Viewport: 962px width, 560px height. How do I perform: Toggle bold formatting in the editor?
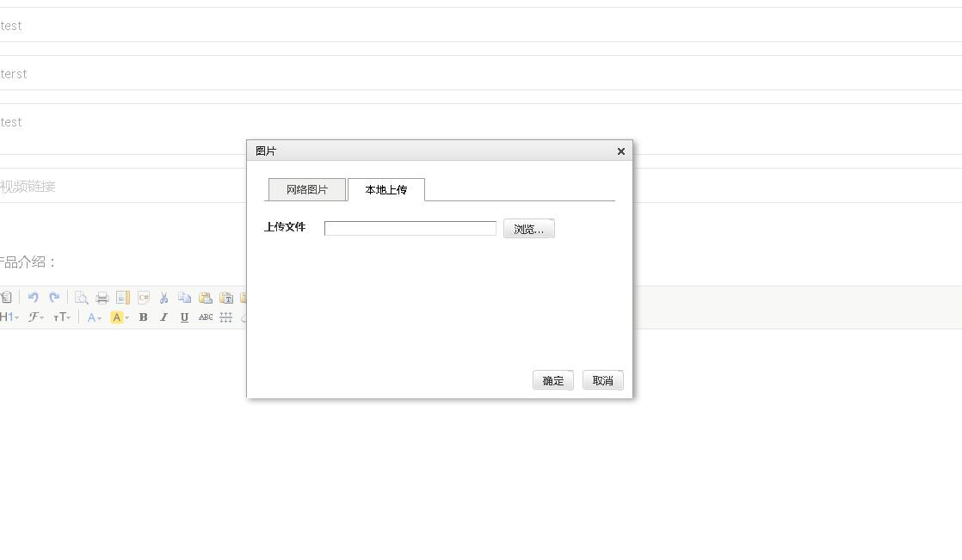click(143, 317)
